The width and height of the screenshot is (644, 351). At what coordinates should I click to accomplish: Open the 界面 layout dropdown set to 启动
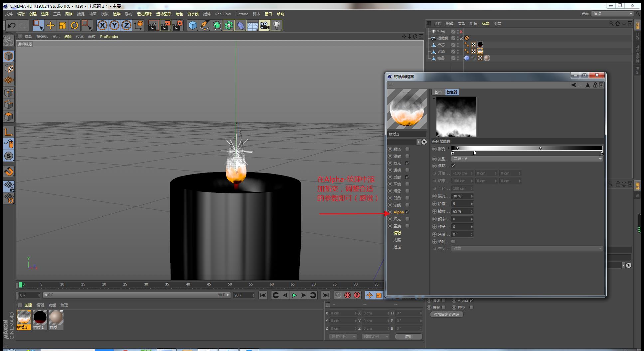pyautogui.click(x=612, y=14)
